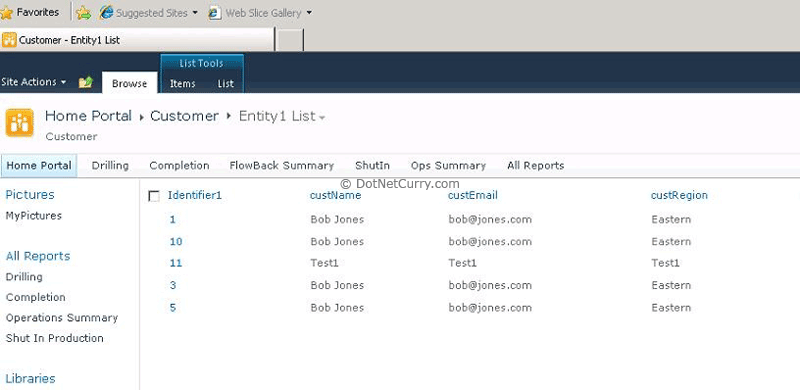Sort by the custEmail column header
Image resolution: width=800 pixels, height=390 pixels.
pyautogui.click(x=473, y=195)
